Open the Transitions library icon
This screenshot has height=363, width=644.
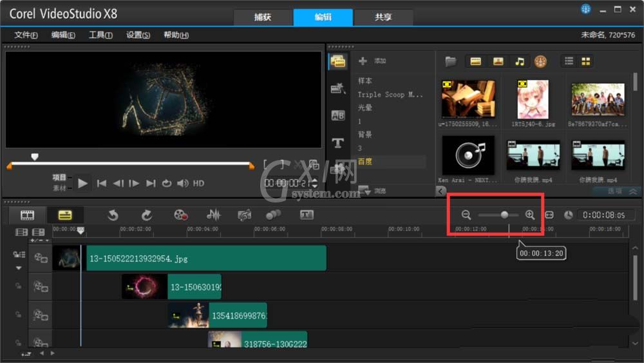[338, 88]
